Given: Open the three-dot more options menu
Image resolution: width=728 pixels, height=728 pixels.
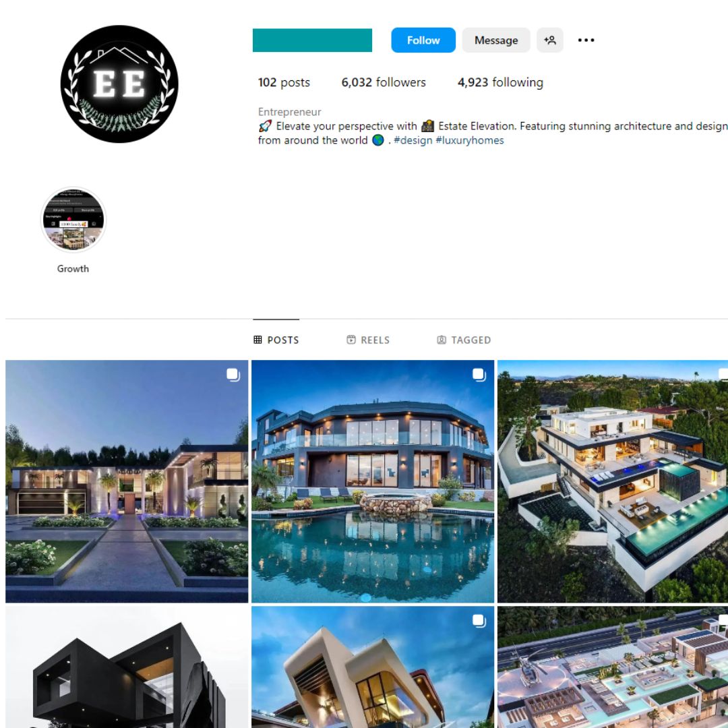Looking at the screenshot, I should [x=586, y=40].
